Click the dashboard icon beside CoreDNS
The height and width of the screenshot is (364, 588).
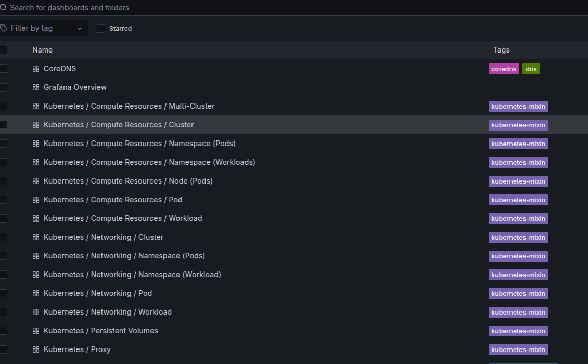click(36, 69)
